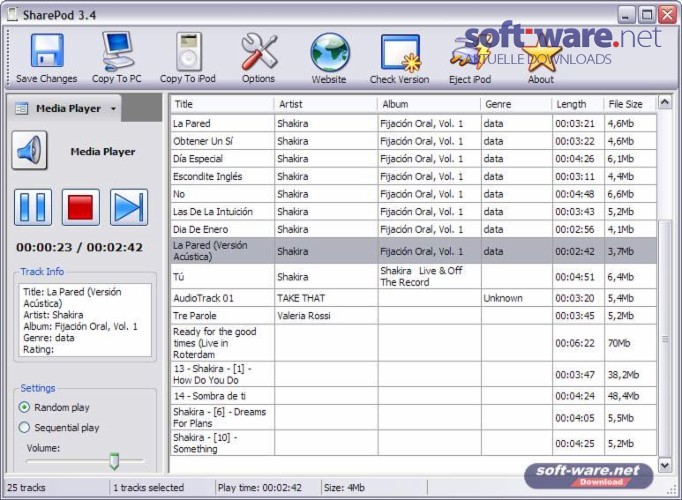This screenshot has width=682, height=500.
Task: Select the track titled 'No'
Action: tap(413, 194)
